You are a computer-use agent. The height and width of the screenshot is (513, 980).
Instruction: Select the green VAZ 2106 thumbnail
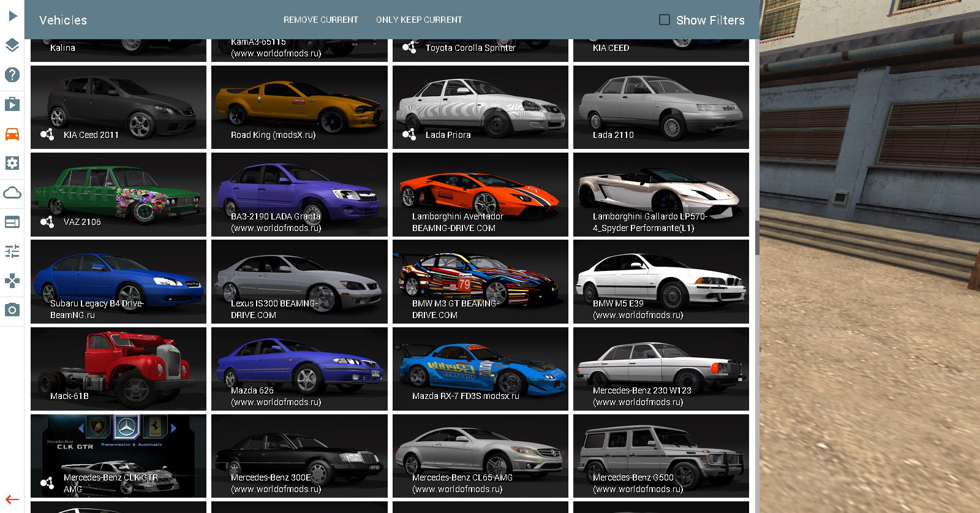[x=118, y=194]
